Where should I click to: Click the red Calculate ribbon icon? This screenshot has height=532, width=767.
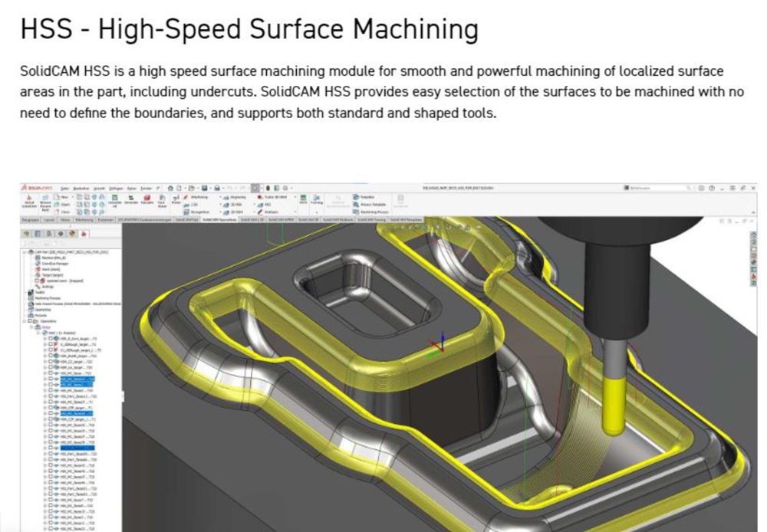click(x=146, y=199)
